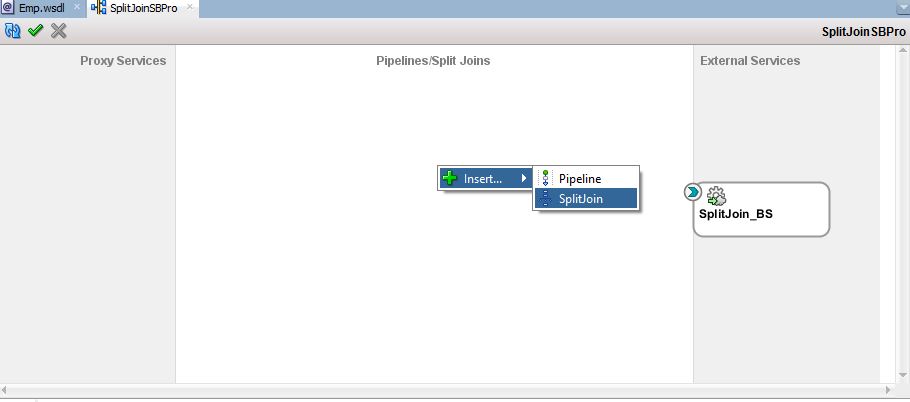Click the green checkmark validate icon
This screenshot has width=910, height=402.
35,30
